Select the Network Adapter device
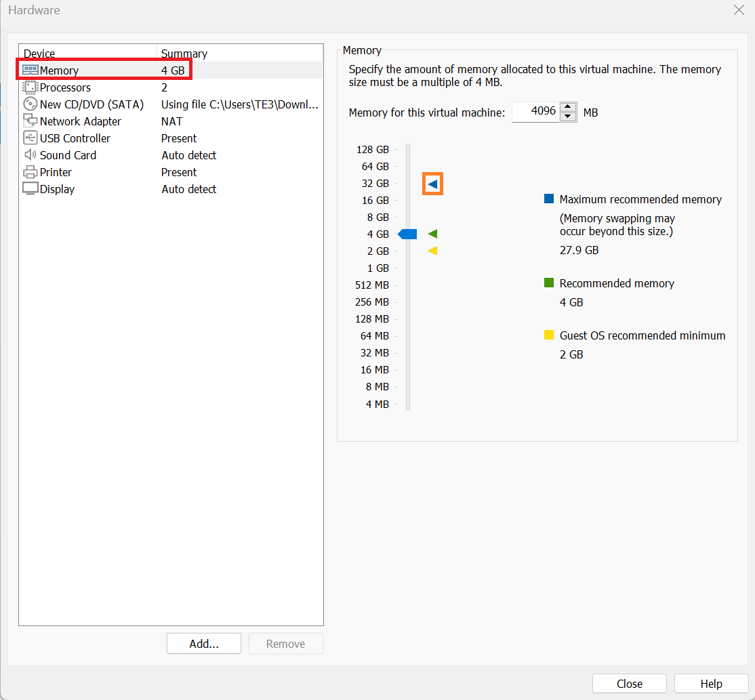Viewport: 755px width, 700px height. click(81, 121)
